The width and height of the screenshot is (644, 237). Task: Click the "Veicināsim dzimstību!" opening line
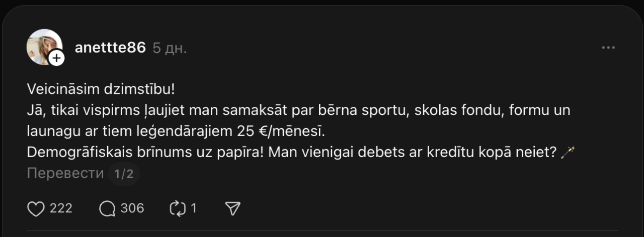tap(101, 89)
